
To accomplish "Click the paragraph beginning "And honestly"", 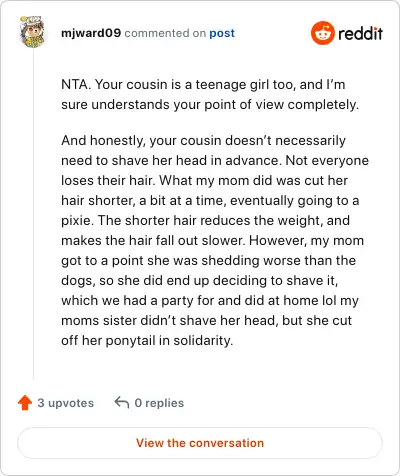I will [215, 240].
